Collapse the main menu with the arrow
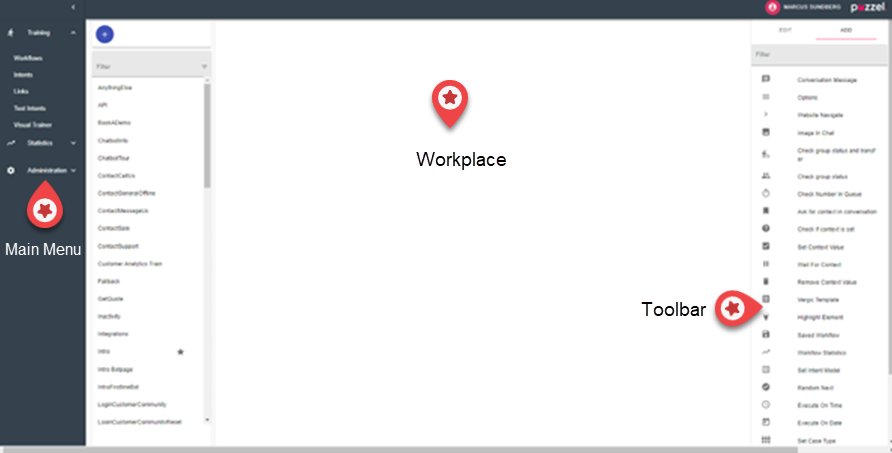 [x=73, y=7]
